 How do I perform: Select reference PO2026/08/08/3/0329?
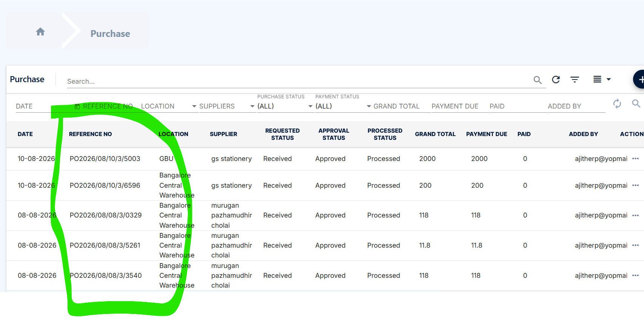106,215
